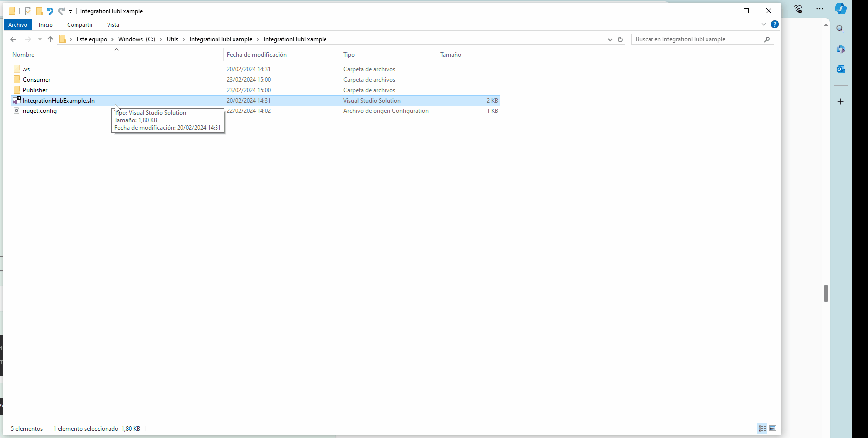Image resolution: width=868 pixels, height=438 pixels.
Task: Open Customize Quick Access Toolbar dropdown
Action: coord(70,11)
